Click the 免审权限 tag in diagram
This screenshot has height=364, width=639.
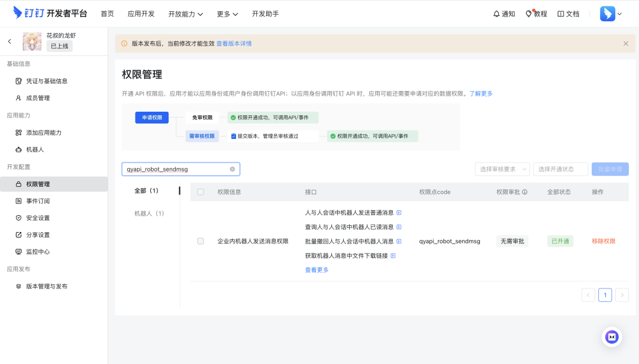[202, 118]
